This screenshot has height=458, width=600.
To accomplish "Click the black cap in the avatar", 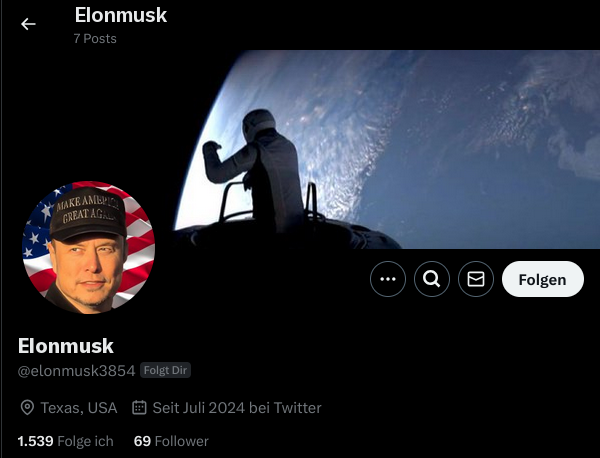I will (x=88, y=214).
